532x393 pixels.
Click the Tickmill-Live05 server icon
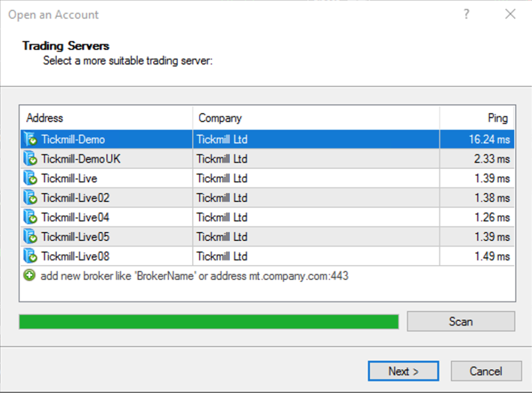tap(30, 237)
